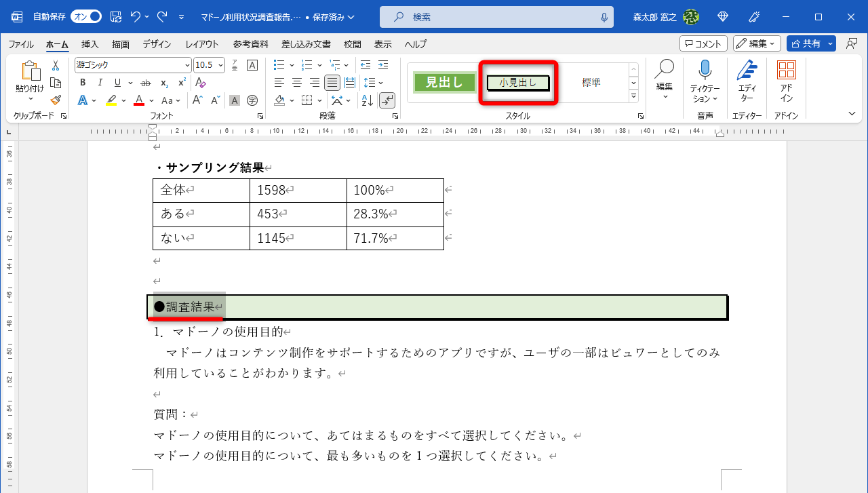Expand the Styles gallery

634,96
